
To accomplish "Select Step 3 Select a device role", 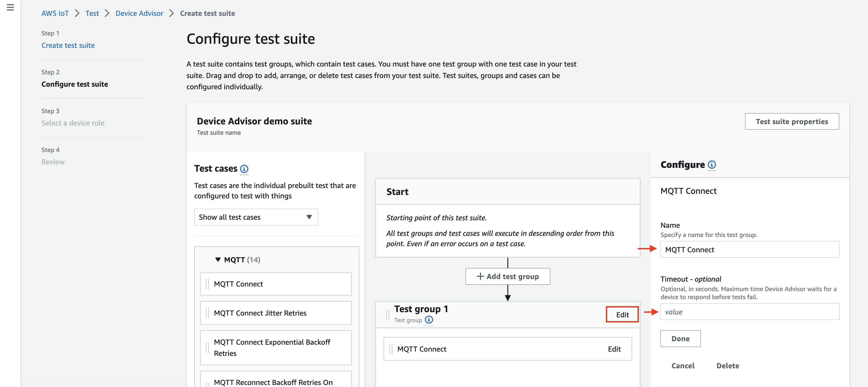I will pyautogui.click(x=74, y=122).
